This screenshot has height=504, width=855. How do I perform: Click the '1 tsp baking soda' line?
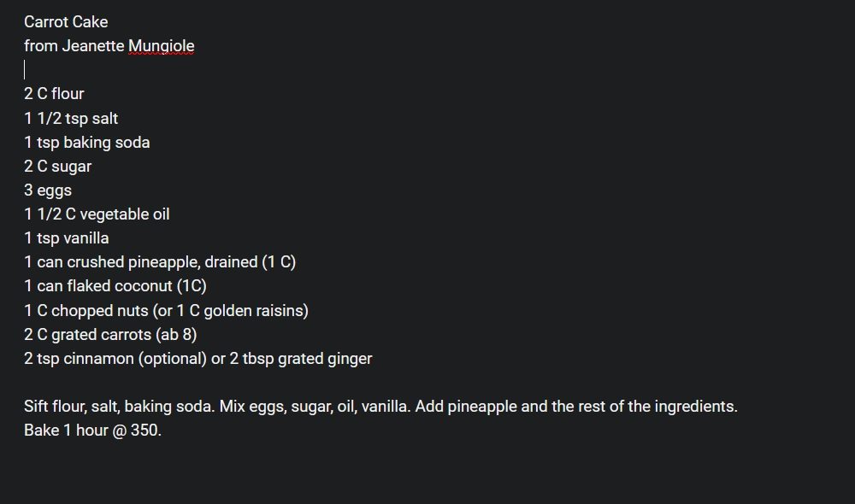pos(86,143)
